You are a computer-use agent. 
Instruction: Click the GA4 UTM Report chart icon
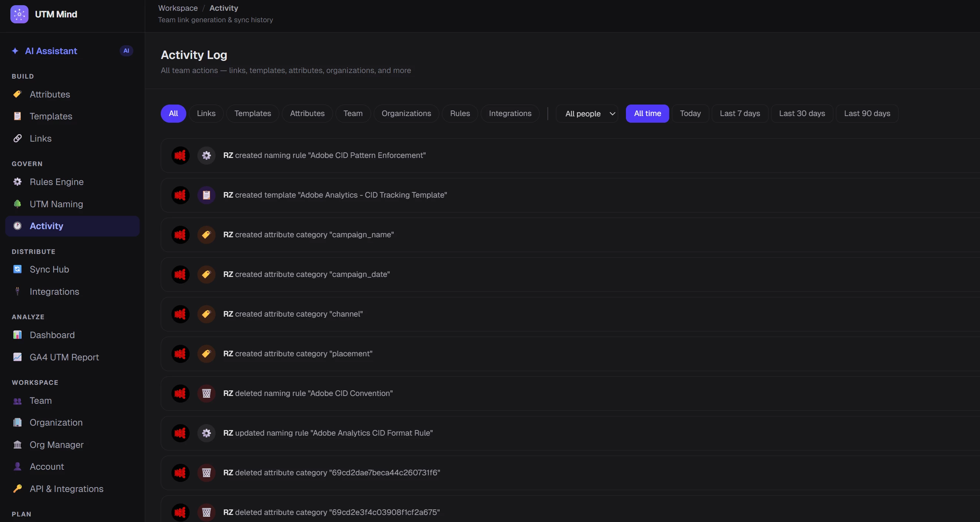pyautogui.click(x=17, y=357)
